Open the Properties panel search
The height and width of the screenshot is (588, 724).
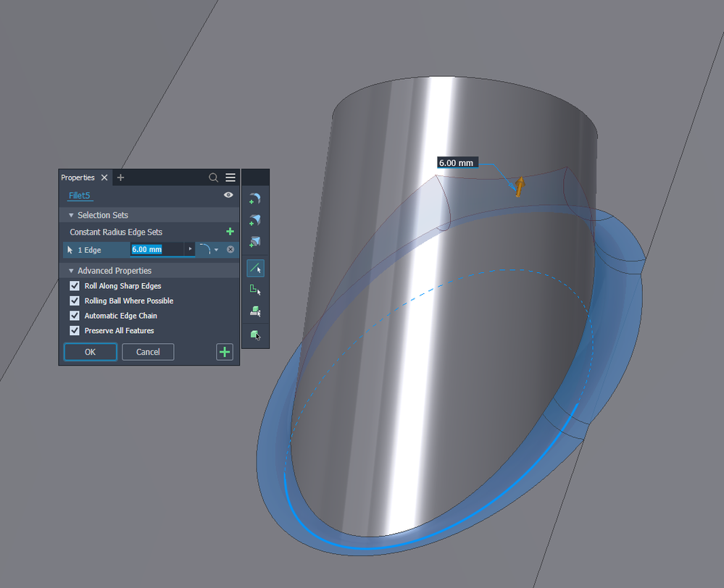point(213,177)
